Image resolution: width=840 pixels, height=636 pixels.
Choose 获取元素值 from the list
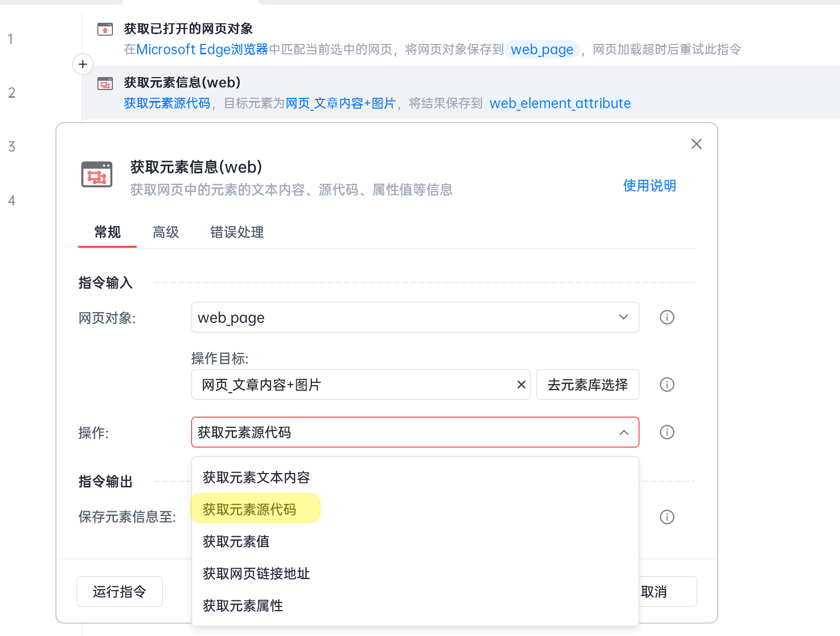tap(236, 541)
